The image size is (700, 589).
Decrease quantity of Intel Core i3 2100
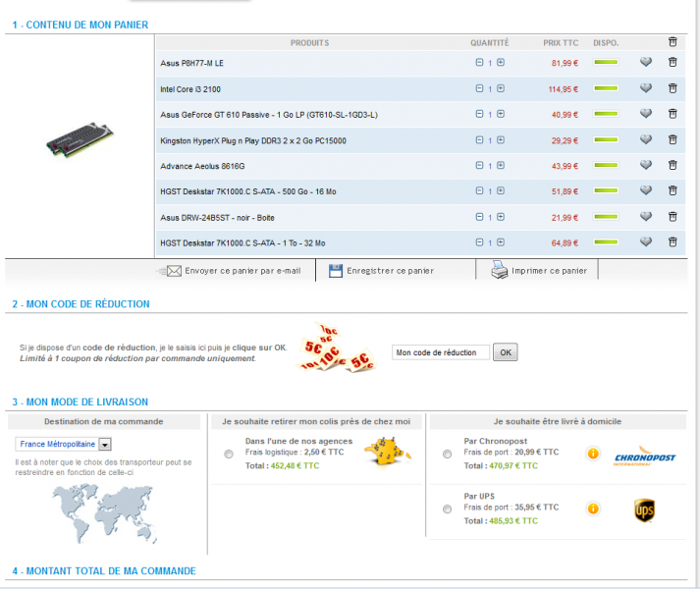coord(479,88)
